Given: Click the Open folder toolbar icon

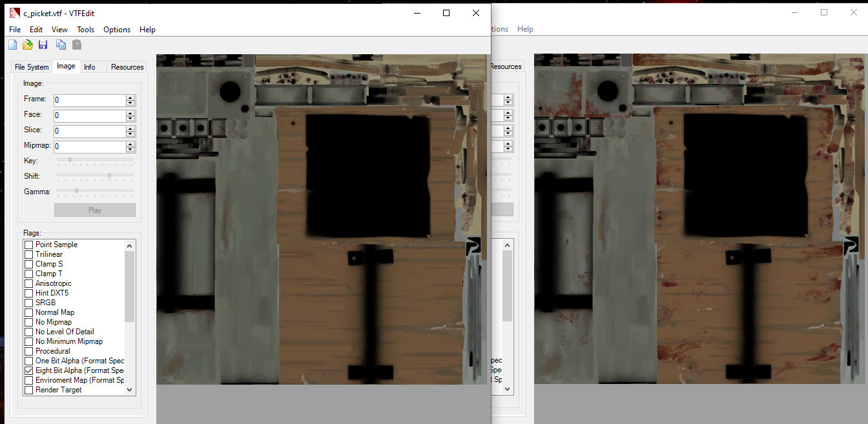Looking at the screenshot, I should click(27, 45).
